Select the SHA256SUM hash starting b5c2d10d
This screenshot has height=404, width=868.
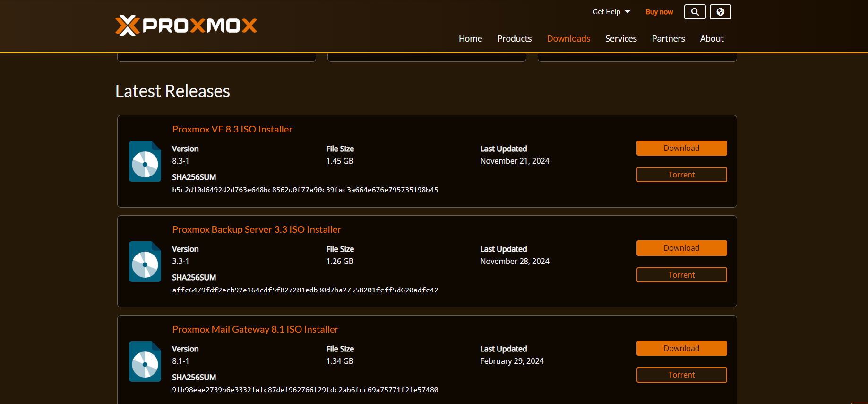[x=305, y=190]
